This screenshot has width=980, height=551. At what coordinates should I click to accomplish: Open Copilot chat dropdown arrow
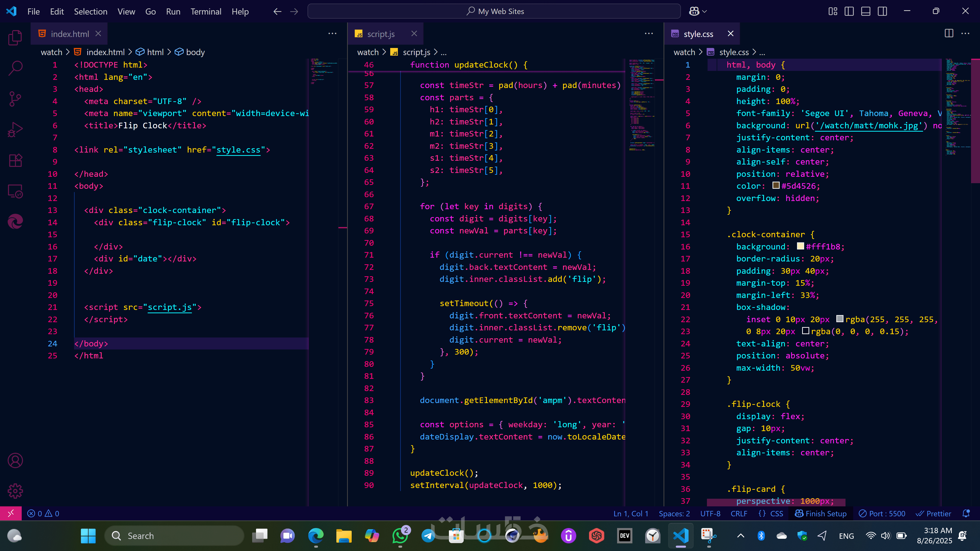[x=705, y=11]
